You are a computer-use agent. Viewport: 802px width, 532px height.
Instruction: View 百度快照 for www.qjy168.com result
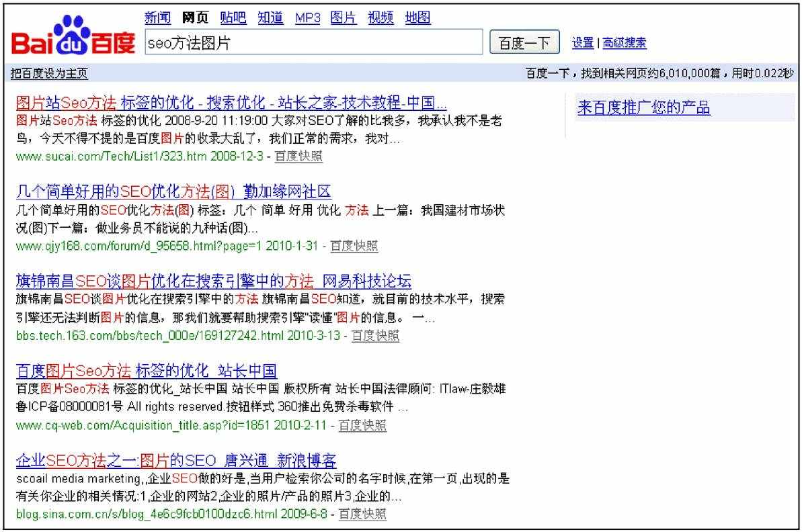coord(354,246)
